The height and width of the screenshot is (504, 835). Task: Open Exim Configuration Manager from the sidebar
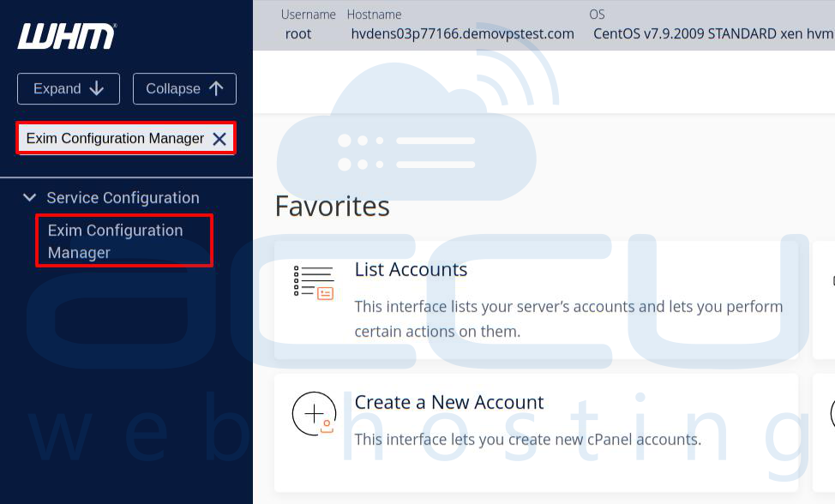coord(116,241)
